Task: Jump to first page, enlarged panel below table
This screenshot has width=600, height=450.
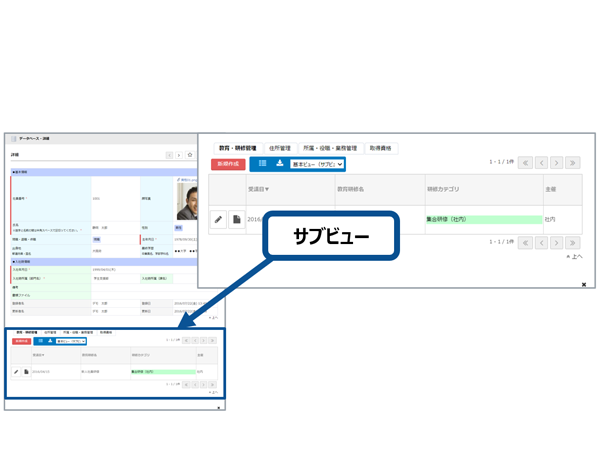Action: (x=525, y=243)
